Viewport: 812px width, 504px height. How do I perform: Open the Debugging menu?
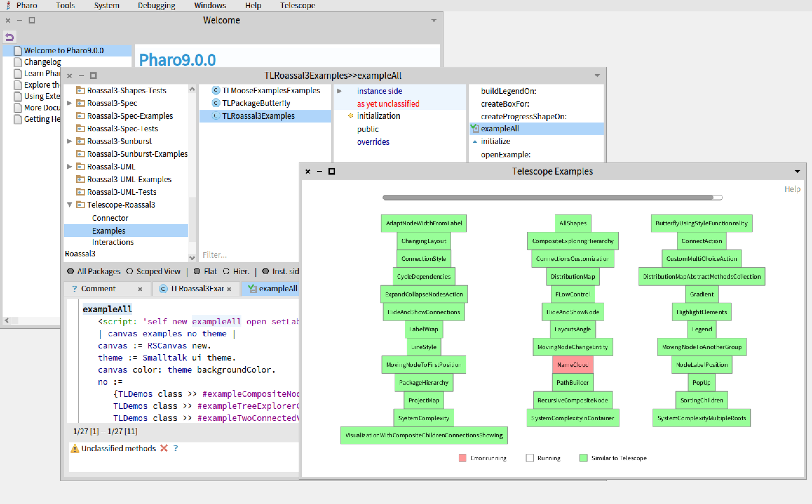point(156,5)
